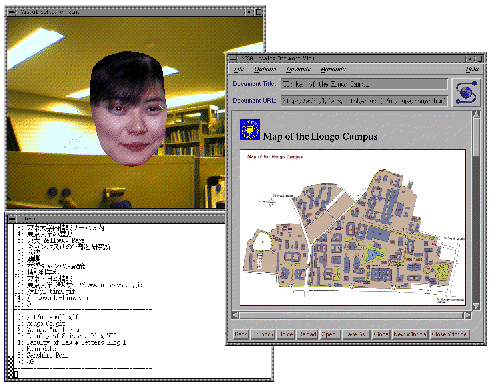
Task: Click the Document URL field
Action: (x=364, y=100)
